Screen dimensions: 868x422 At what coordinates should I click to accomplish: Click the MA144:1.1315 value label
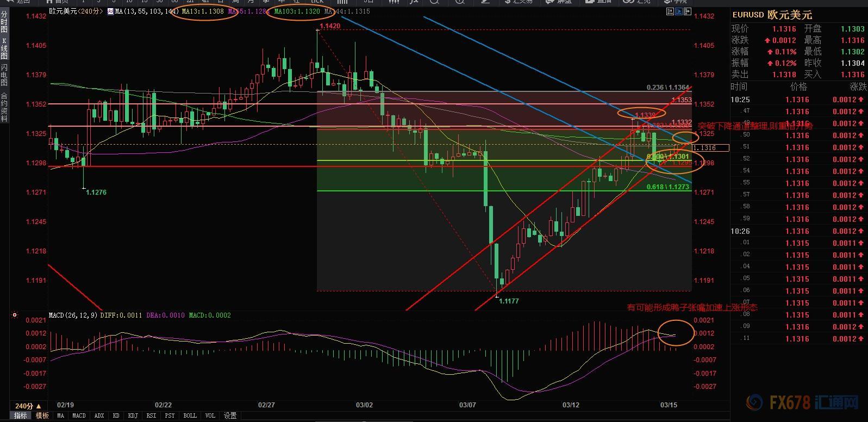tap(348, 11)
